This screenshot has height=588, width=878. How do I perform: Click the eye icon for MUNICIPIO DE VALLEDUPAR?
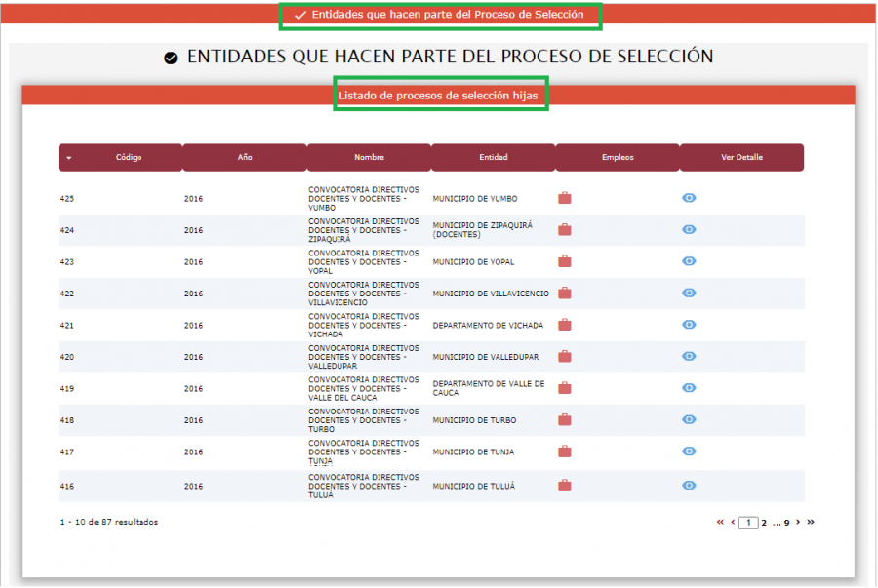tap(690, 357)
